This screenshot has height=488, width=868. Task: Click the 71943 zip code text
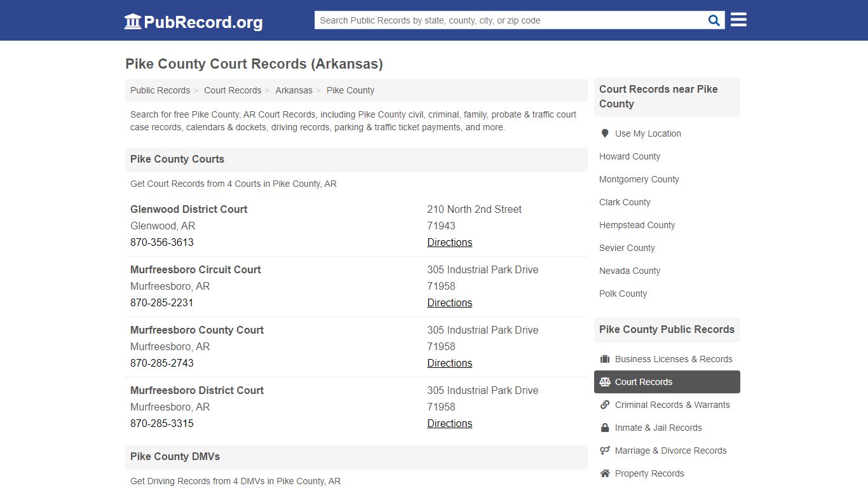(441, 226)
